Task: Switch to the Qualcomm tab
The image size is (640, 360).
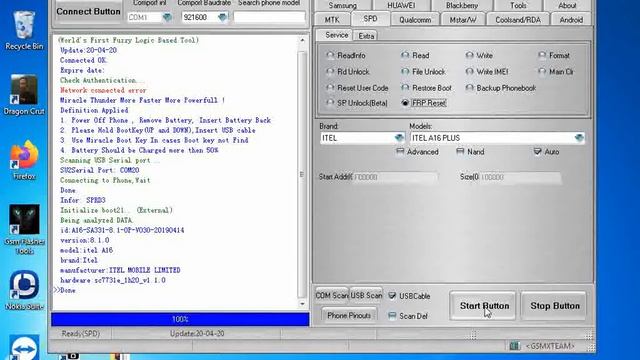Action: click(x=415, y=20)
